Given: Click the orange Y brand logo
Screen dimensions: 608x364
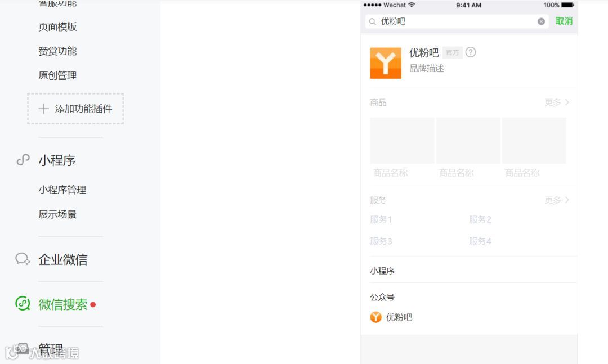Looking at the screenshot, I should point(386,63).
